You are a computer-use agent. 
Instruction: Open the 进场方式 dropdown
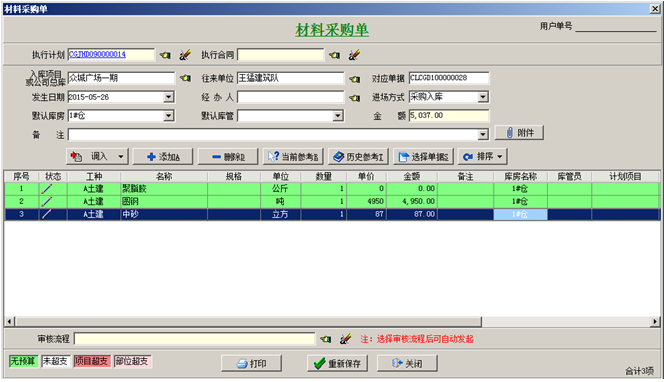point(483,97)
